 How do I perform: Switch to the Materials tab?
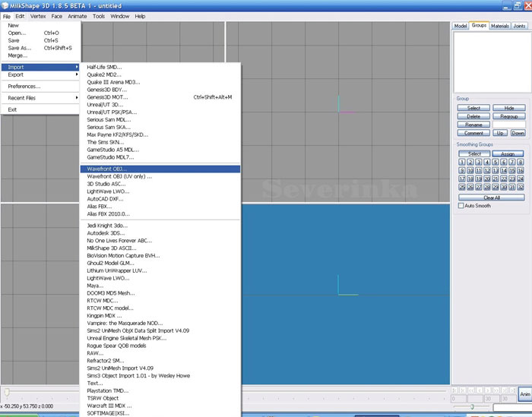click(x=499, y=26)
